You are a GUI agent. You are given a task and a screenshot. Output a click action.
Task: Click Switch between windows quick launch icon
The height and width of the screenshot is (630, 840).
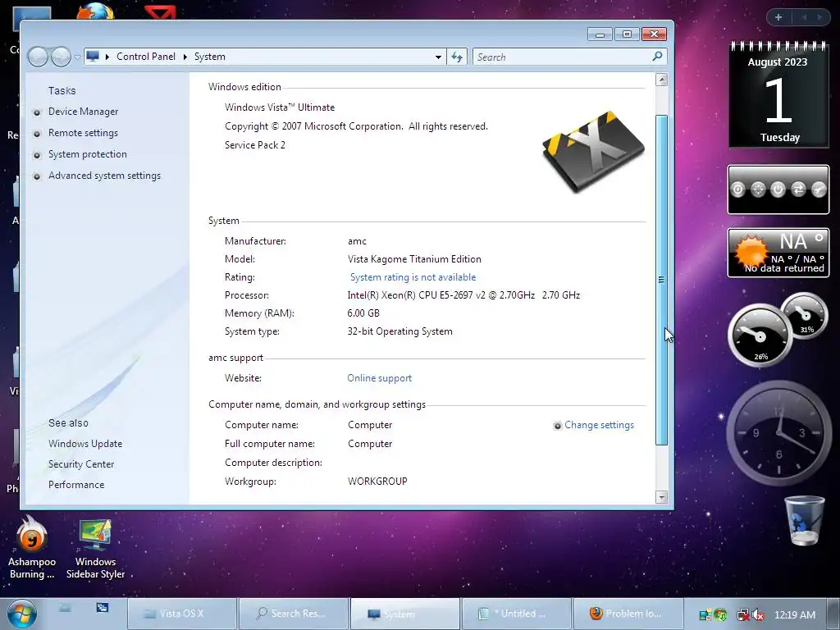click(x=103, y=608)
